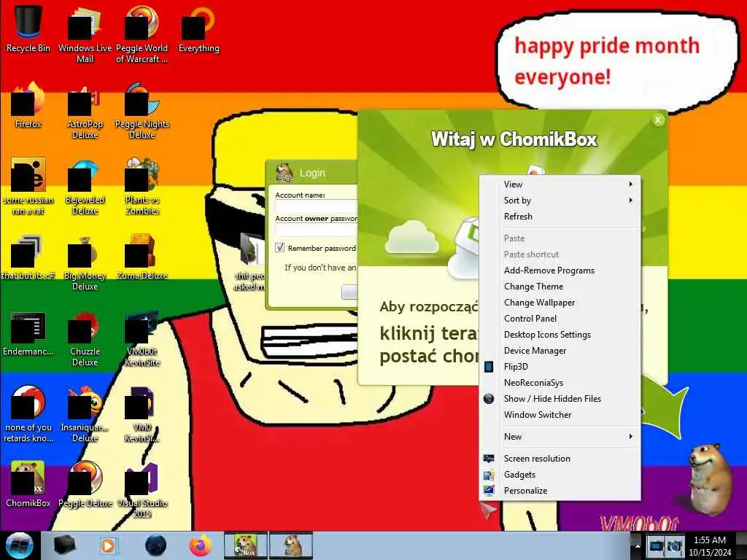Launch Windows Live Mail from the desktop
This screenshot has width=747, height=560.
(85, 34)
